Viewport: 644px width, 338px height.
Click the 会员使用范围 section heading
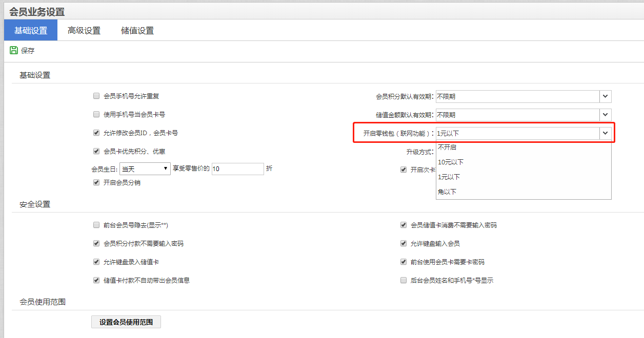coord(43,302)
